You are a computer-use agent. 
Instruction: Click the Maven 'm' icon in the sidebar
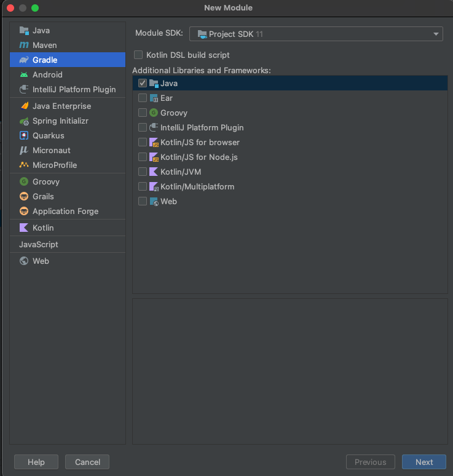click(24, 46)
